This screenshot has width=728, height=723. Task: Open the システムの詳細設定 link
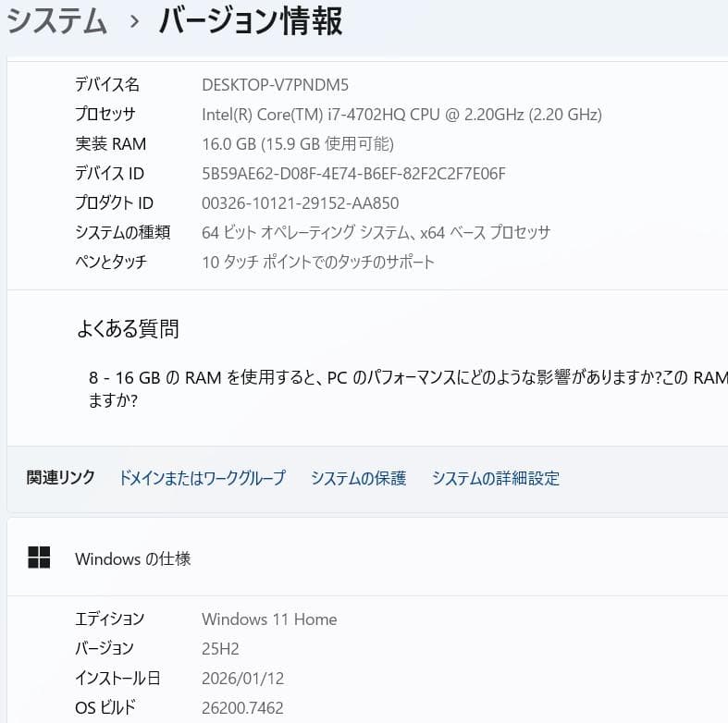(496, 477)
